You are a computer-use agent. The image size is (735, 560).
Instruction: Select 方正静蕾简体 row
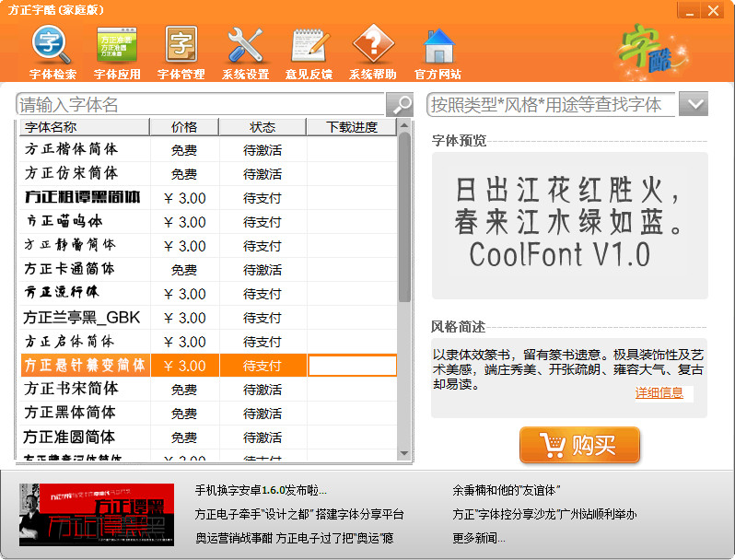[x=208, y=245]
